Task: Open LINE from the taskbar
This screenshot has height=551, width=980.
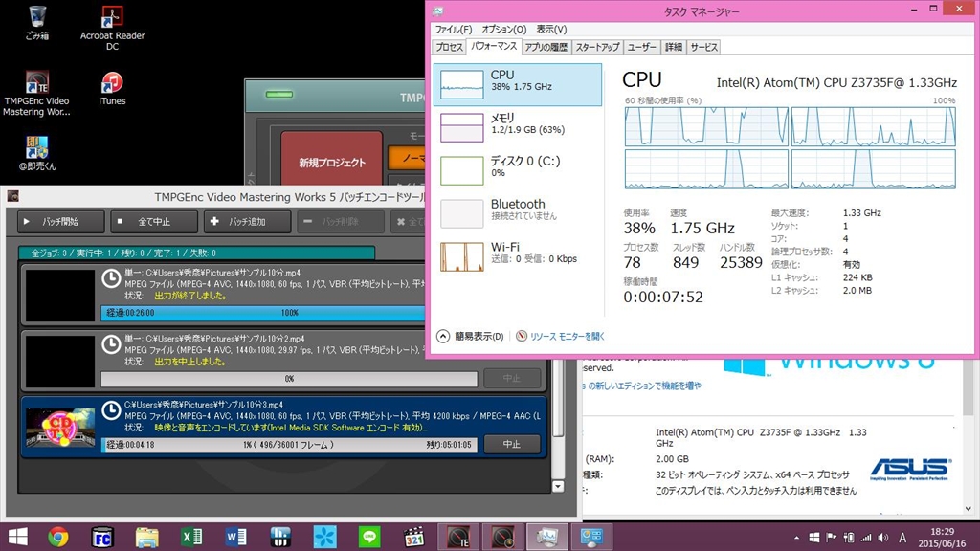Action: tap(369, 537)
